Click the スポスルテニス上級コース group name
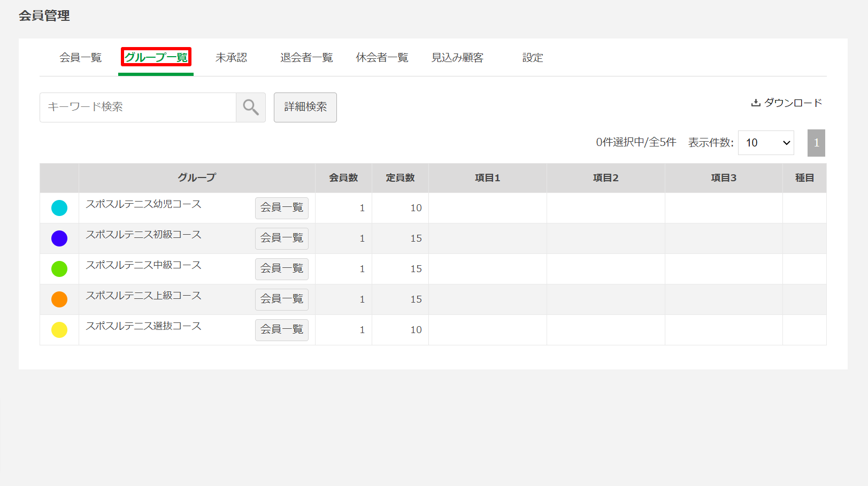Screen dimensions: 868x486 point(144,296)
